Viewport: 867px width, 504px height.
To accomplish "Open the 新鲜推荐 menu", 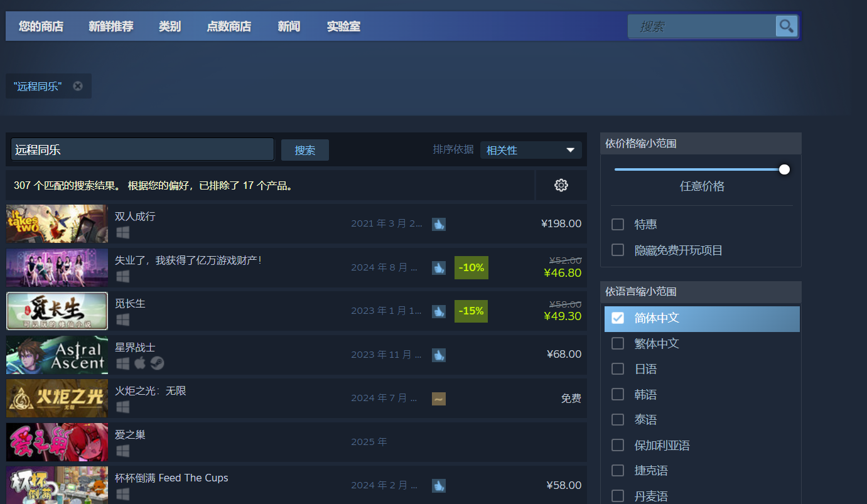I will click(111, 26).
